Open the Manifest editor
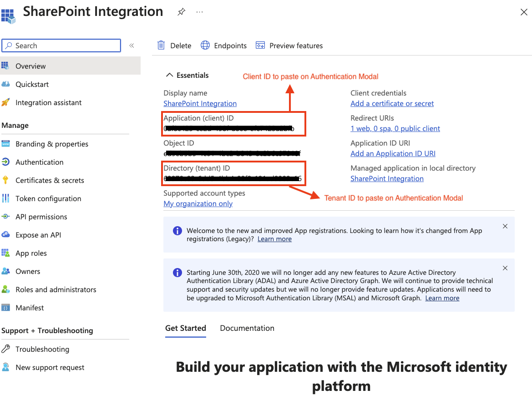Image resolution: width=532 pixels, height=395 pixels. pos(30,308)
